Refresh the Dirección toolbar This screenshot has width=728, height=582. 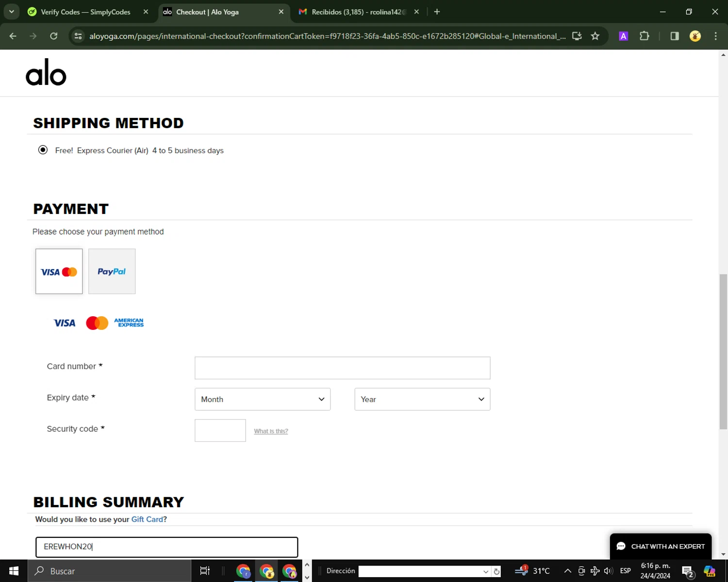pos(496,571)
